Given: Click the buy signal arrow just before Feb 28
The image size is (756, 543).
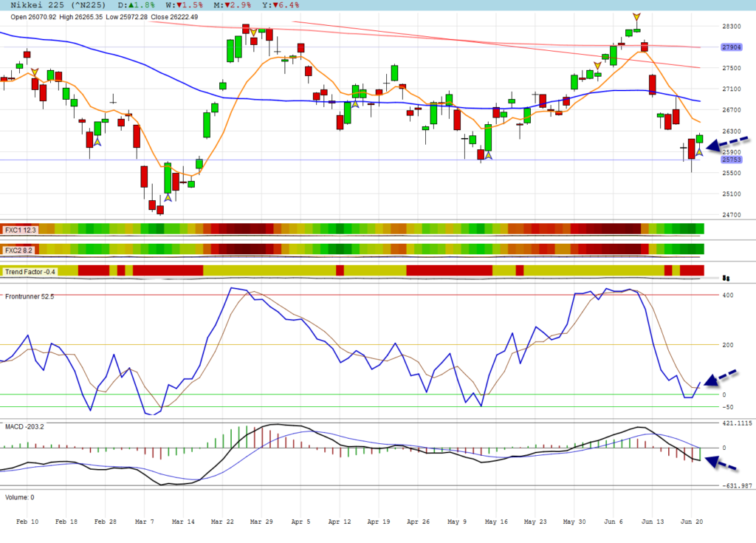Looking at the screenshot, I should 97,142.
